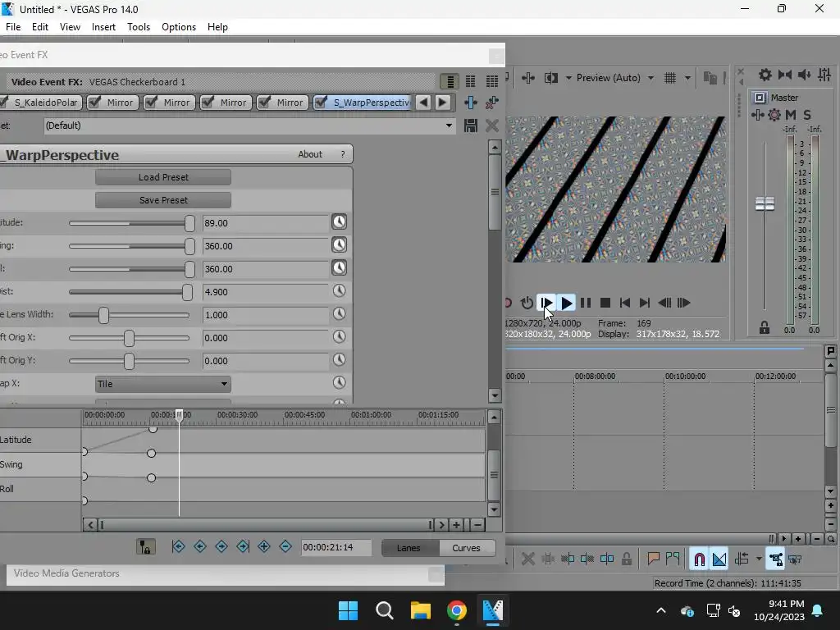Uncheck the S_WarpPerspective effect checkbox

coord(321,103)
